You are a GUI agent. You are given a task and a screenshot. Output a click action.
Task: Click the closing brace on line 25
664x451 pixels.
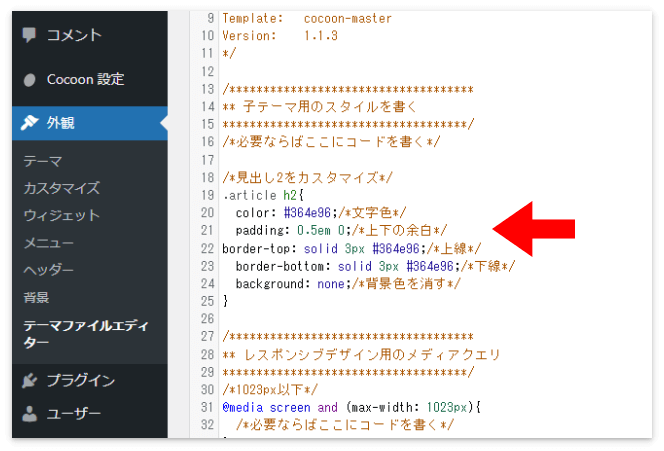(x=226, y=301)
